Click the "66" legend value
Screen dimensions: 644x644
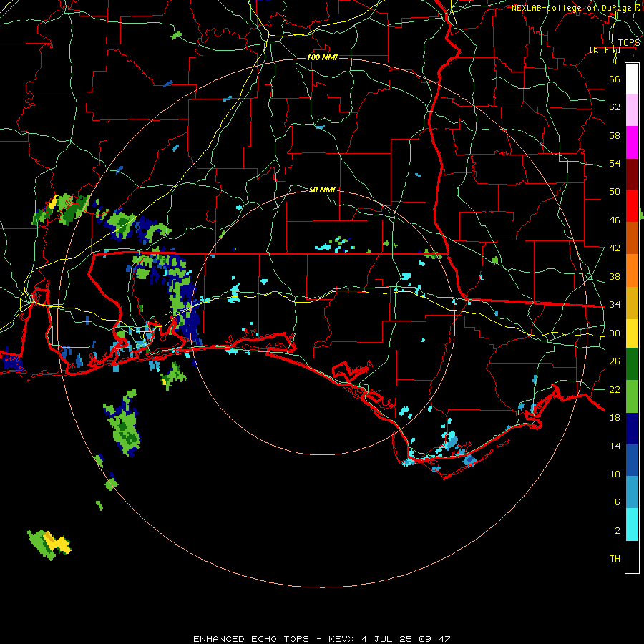tap(615, 79)
